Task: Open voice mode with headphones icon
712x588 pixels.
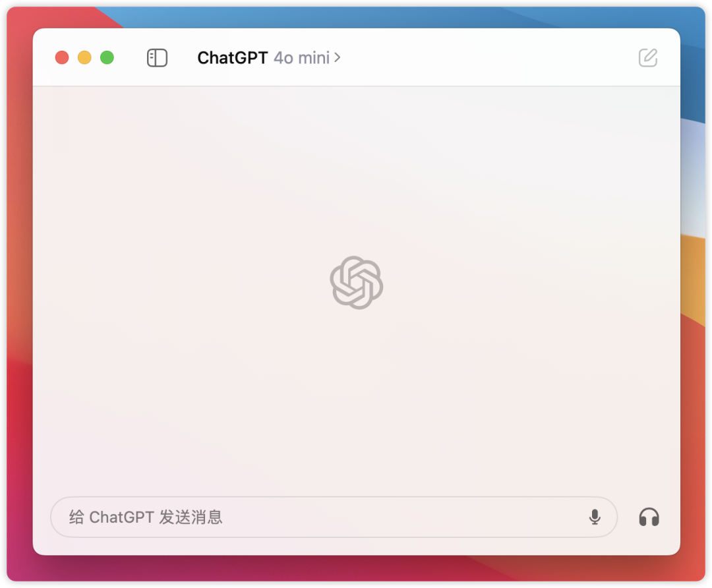Action: (649, 517)
